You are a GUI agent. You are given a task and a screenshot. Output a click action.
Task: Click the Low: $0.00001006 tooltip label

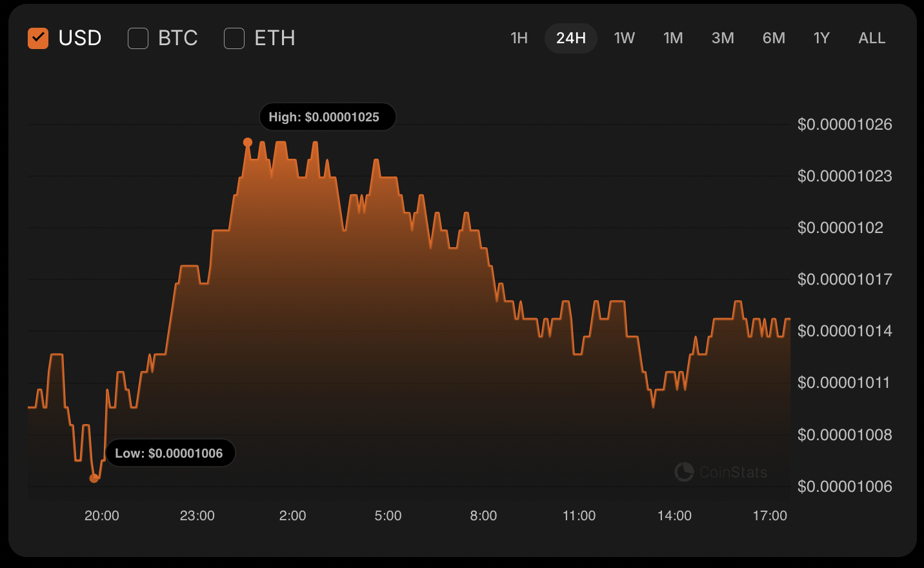170,453
